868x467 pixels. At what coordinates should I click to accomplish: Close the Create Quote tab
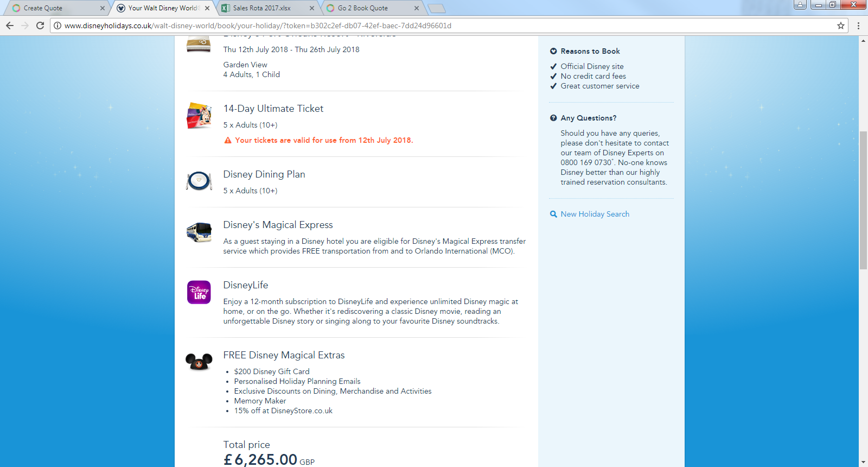(103, 8)
